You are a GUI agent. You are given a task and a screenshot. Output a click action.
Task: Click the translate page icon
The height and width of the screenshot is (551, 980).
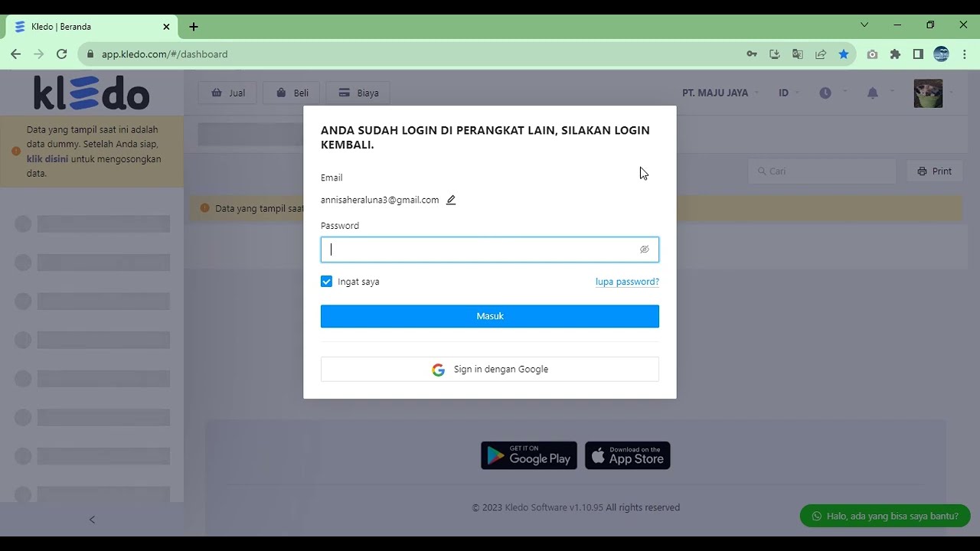[798, 54]
